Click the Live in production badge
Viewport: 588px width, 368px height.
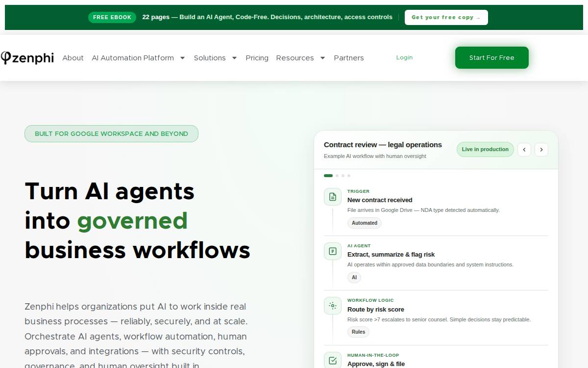[x=485, y=150]
